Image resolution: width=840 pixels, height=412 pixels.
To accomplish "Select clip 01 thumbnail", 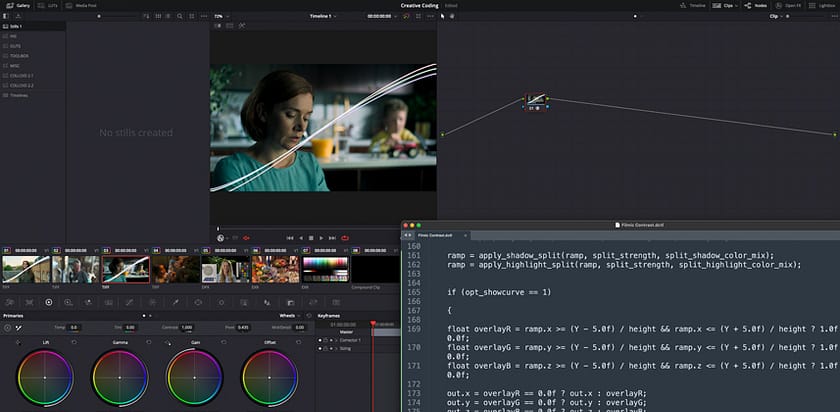I will click(x=26, y=269).
